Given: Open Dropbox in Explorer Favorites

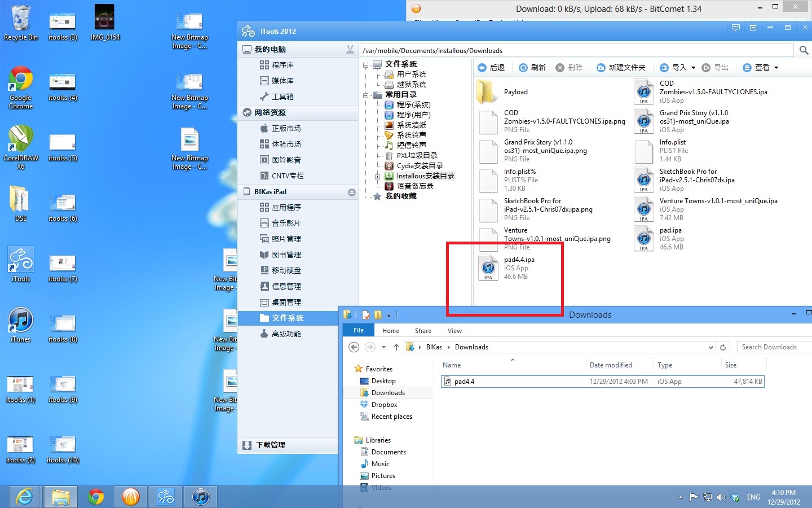Looking at the screenshot, I should [x=378, y=405].
